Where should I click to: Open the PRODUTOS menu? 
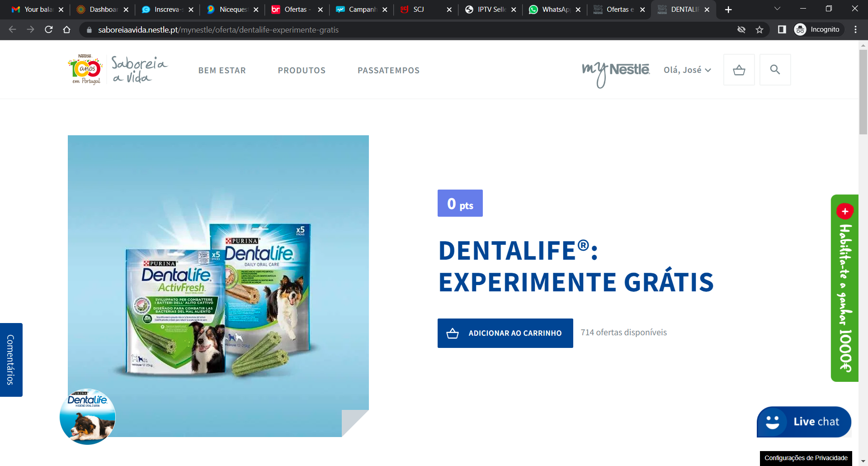pos(302,71)
